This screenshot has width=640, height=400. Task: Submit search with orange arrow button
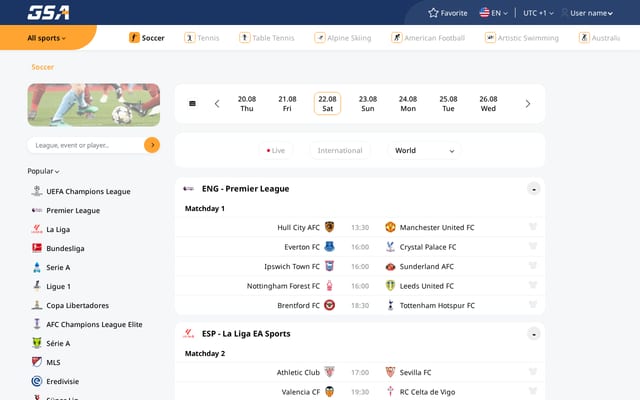click(x=152, y=145)
